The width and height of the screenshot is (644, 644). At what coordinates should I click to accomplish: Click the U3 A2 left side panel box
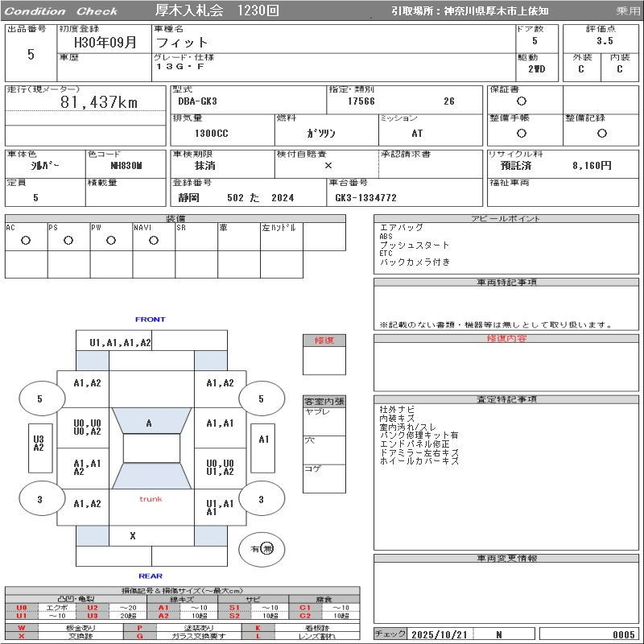click(x=39, y=443)
